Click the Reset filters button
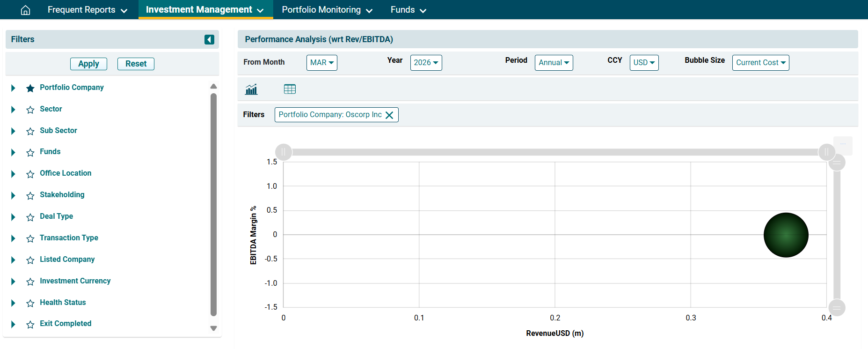The image size is (868, 349). [x=136, y=64]
